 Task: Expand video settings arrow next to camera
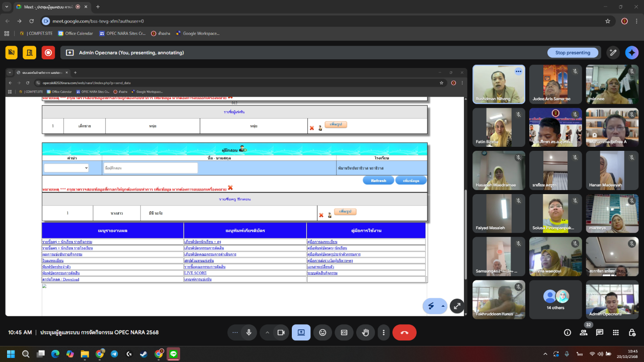tap(267, 332)
